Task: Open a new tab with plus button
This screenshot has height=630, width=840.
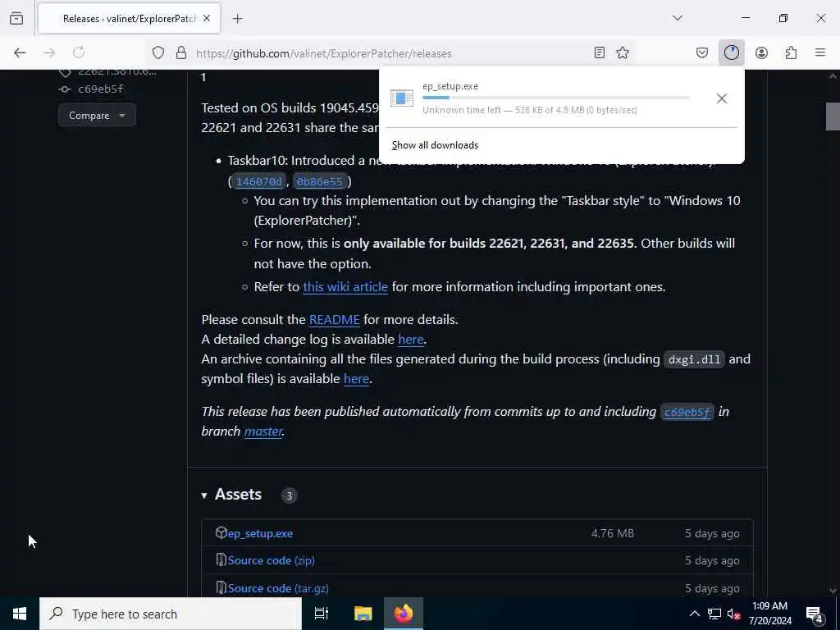Action: [x=238, y=19]
